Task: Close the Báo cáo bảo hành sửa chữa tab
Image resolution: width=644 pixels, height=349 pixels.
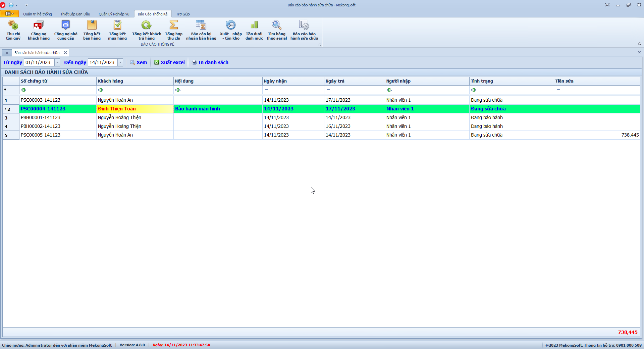Action: [65, 53]
